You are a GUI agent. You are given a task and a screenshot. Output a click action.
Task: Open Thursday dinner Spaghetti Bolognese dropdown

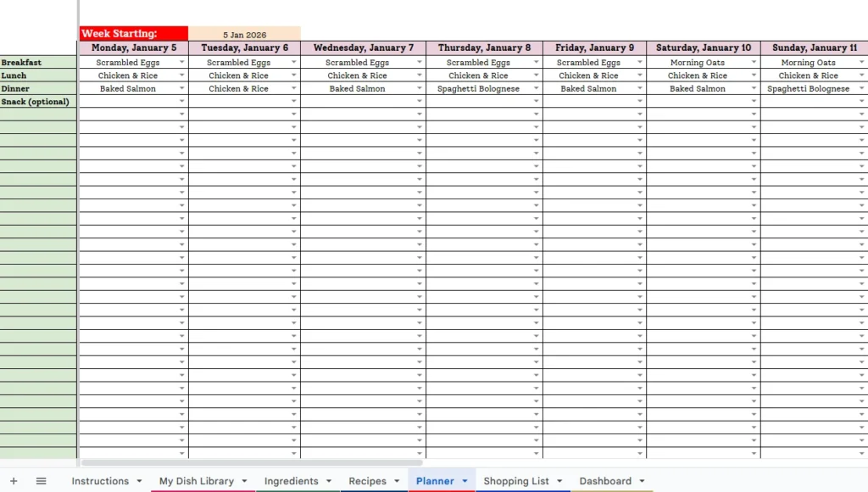tap(537, 88)
